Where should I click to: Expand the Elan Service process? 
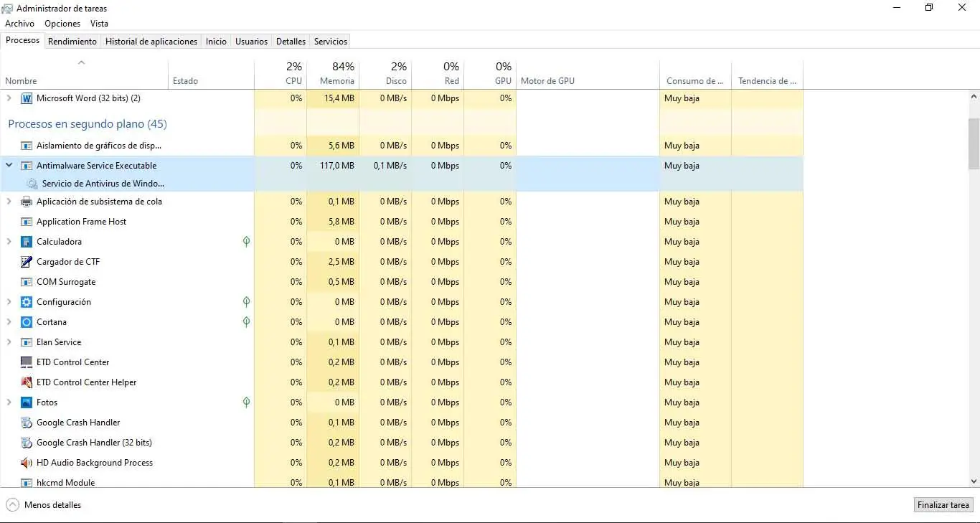point(9,342)
